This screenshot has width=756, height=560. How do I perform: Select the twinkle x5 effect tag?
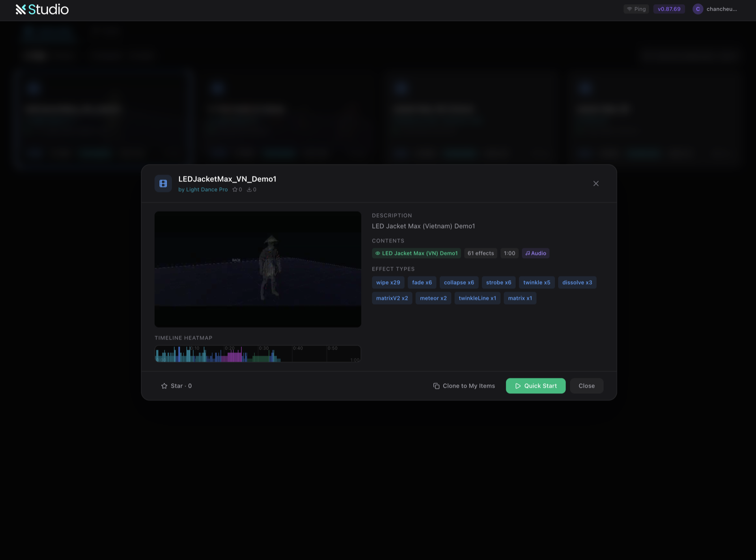537,283
